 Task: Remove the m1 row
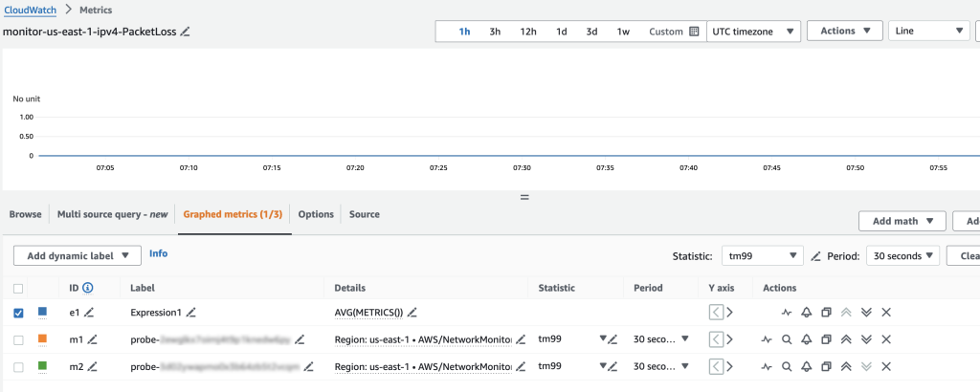(885, 339)
